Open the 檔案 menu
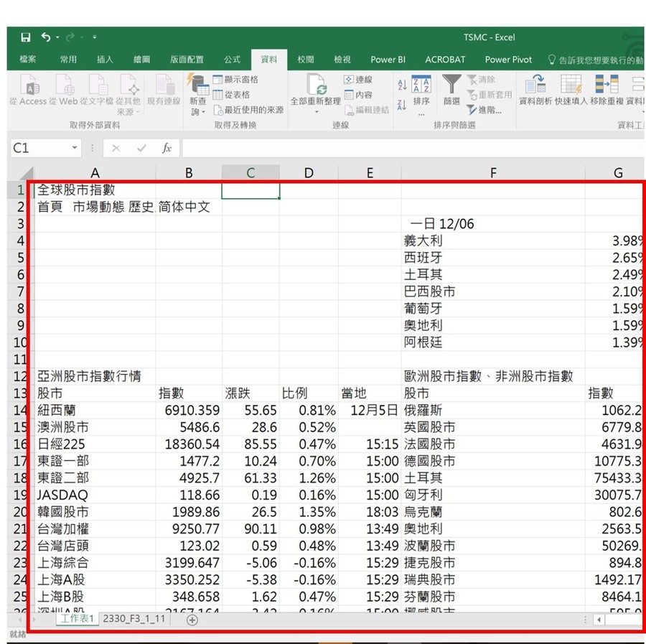Image resolution: width=646 pixels, height=644 pixels. click(x=27, y=60)
